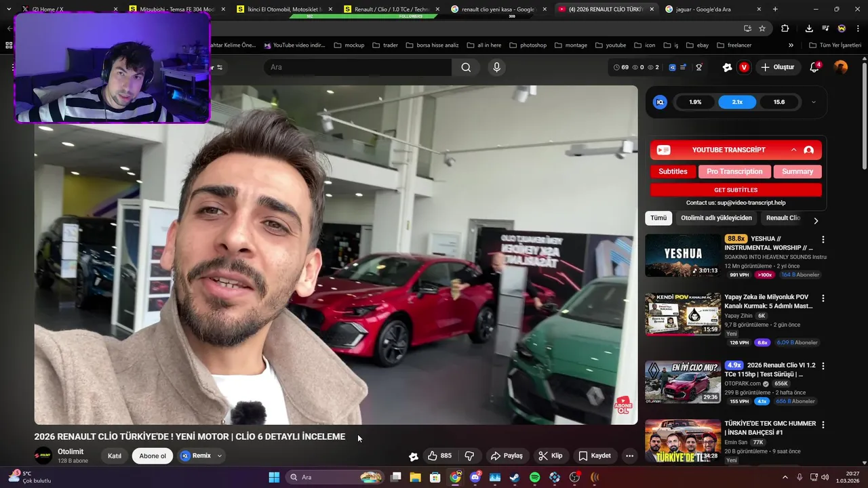
Task: Click the IQ logo in the stats panel
Action: point(660,102)
